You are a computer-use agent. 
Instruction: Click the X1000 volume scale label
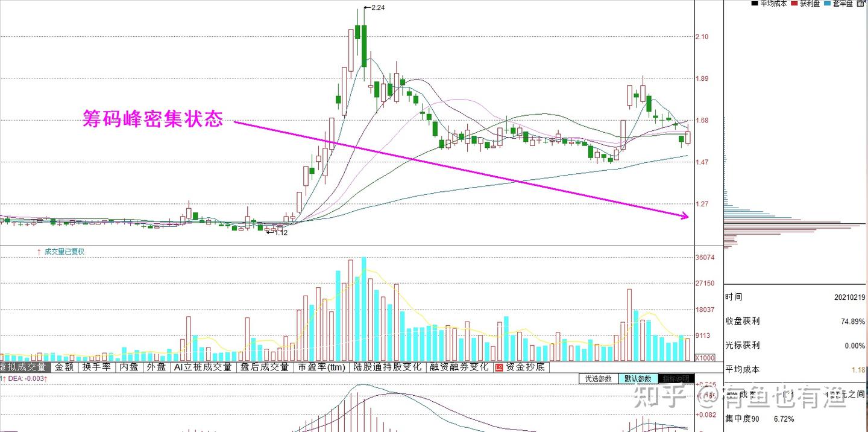pos(705,358)
